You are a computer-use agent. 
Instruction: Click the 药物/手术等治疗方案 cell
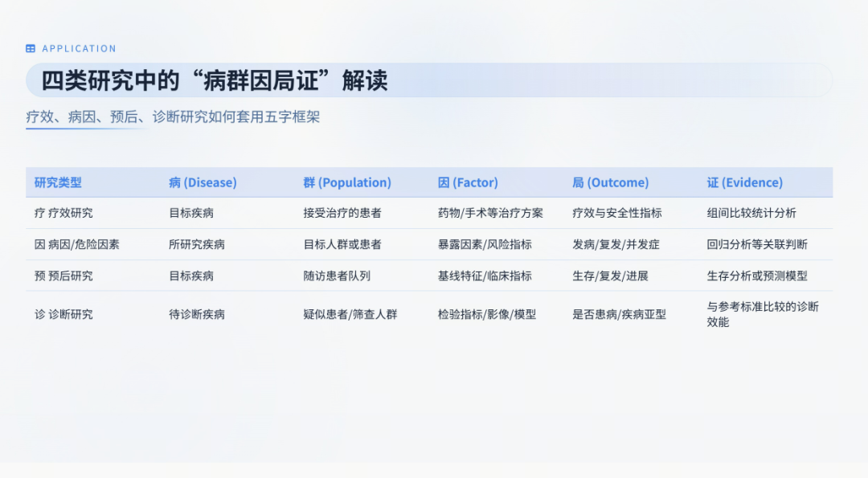pyautogui.click(x=490, y=213)
